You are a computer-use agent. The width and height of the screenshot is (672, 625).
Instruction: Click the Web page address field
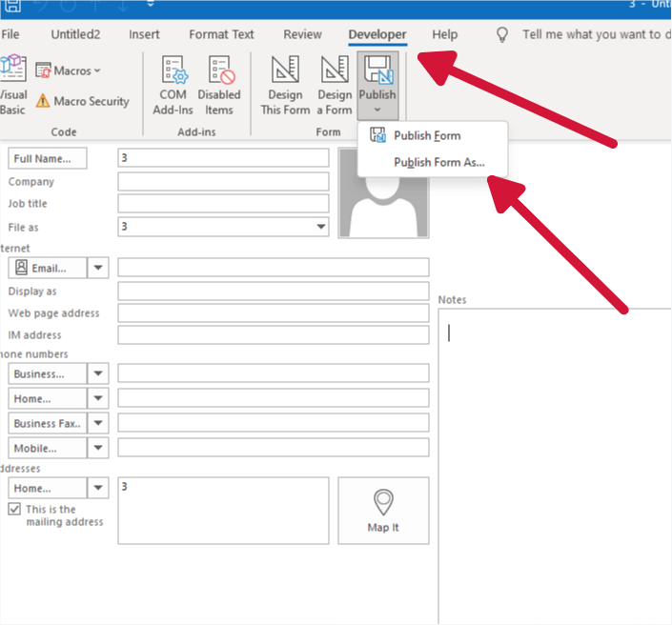[x=274, y=313]
